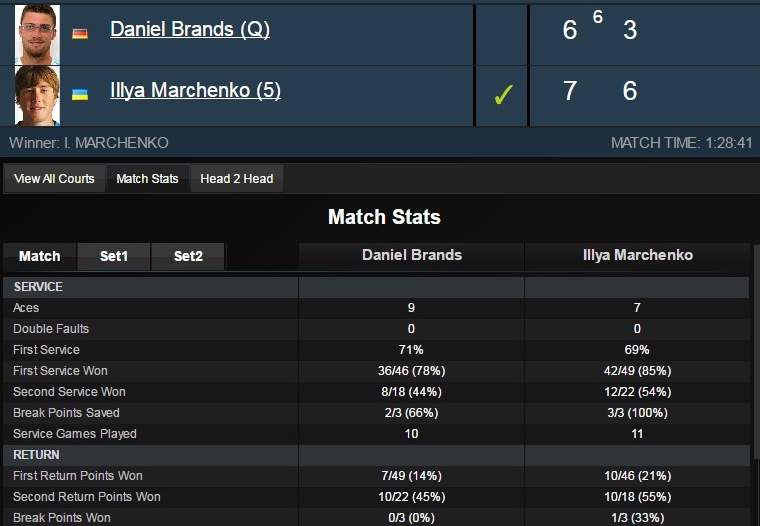This screenshot has height=526, width=760.
Task: Click Daniel Brands player photo
Action: click(37, 34)
